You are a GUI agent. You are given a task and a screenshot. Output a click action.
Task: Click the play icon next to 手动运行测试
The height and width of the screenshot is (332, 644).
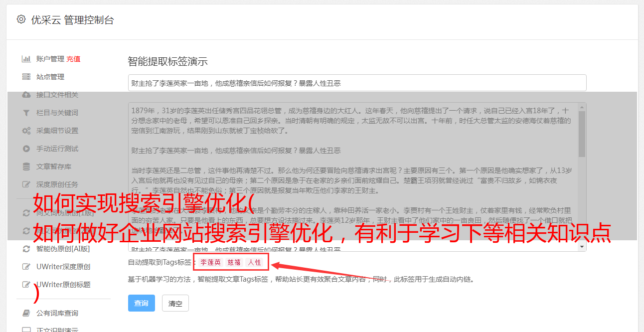coord(26,149)
